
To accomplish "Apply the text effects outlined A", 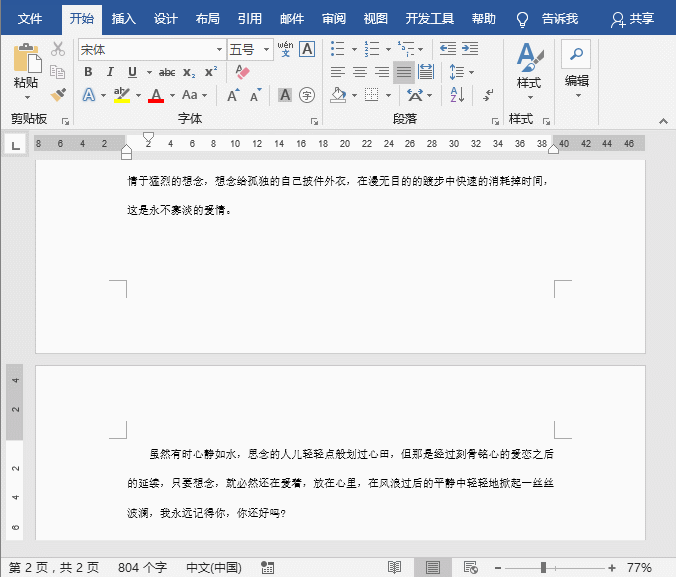I will [89, 94].
